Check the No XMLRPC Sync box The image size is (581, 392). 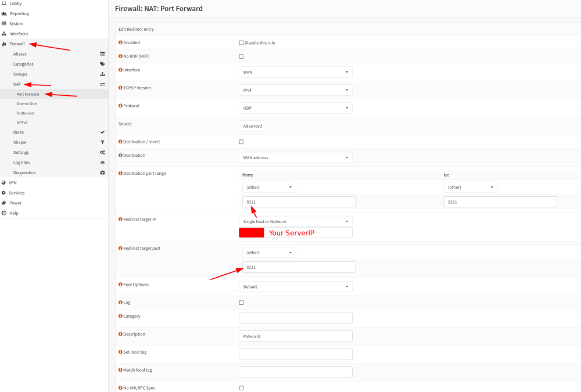tap(241, 388)
